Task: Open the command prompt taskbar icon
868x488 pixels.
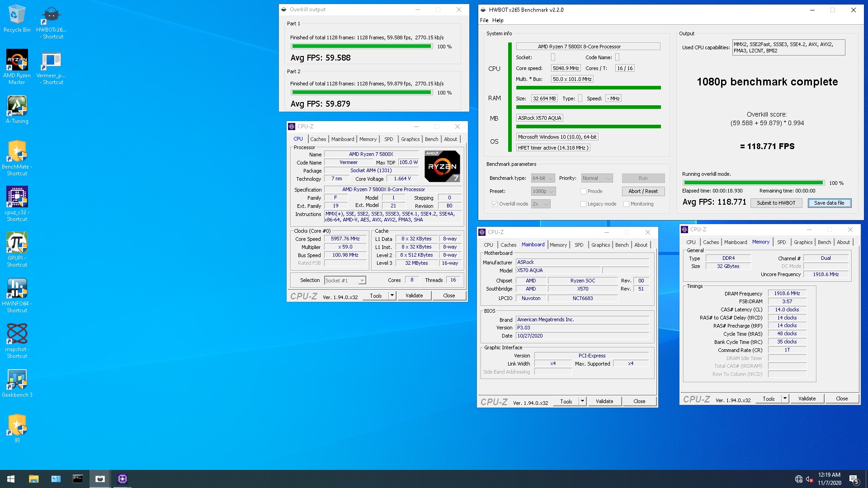Action: 78,479
